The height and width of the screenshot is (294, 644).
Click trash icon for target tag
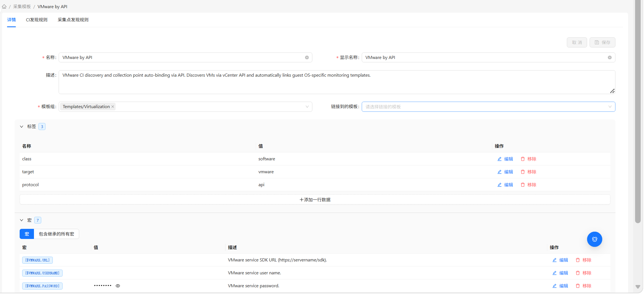[522, 172]
